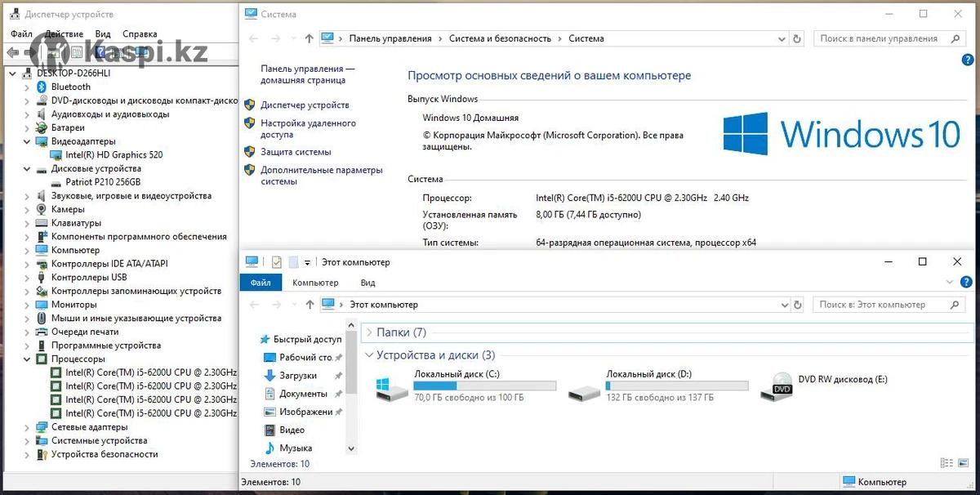The image size is (980, 495).
Task: Click the Батареи battery icon
Action: point(42,127)
